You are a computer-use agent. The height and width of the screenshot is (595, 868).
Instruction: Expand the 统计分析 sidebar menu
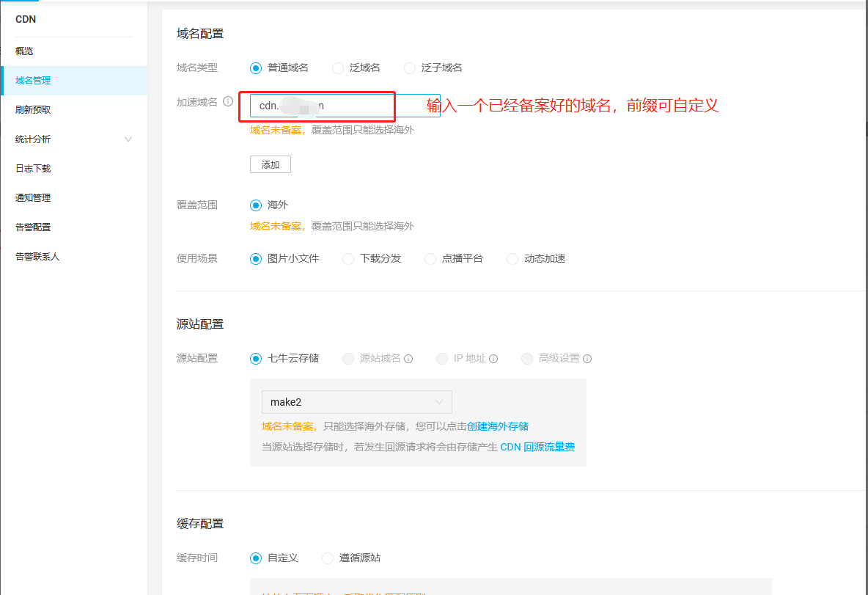point(74,139)
